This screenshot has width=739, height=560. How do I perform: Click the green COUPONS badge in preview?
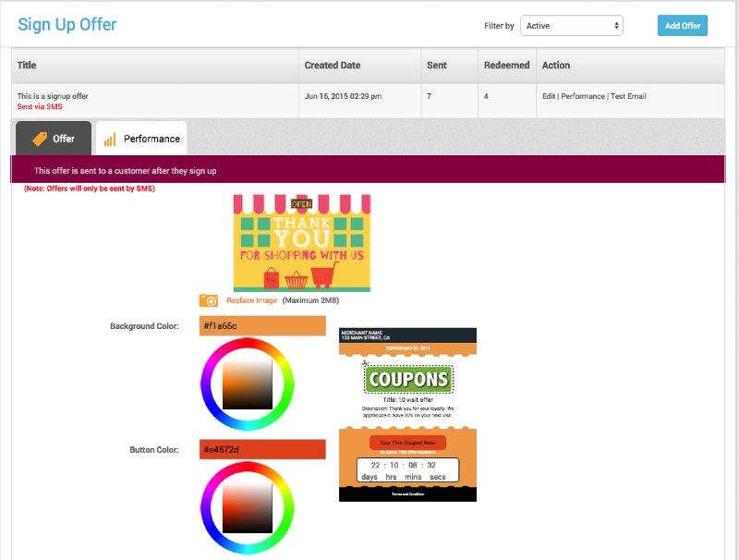407,379
